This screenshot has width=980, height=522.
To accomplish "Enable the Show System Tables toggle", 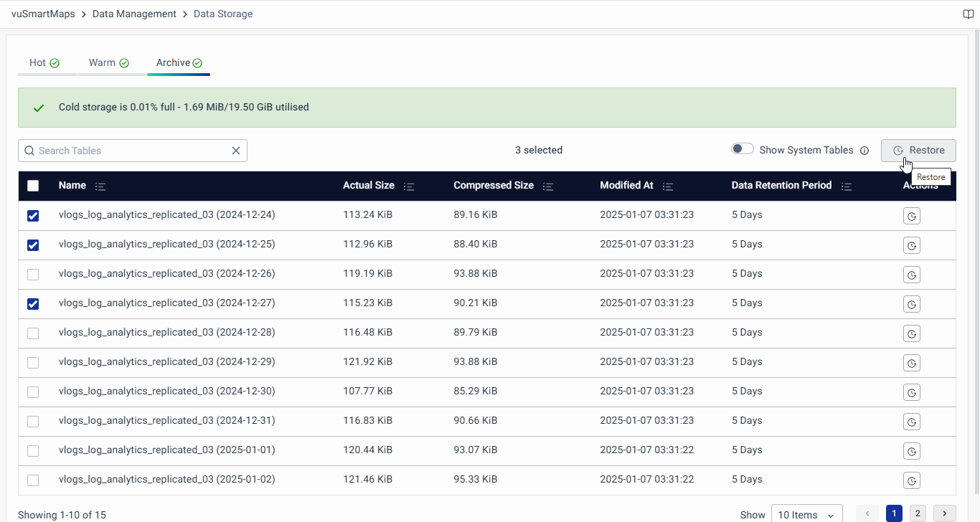I will point(742,149).
